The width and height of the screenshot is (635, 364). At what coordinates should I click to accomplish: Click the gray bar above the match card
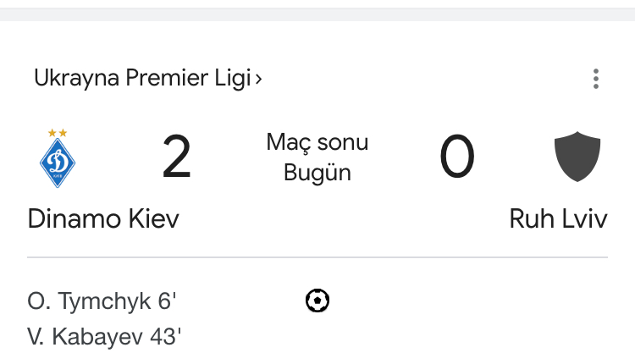point(317,14)
